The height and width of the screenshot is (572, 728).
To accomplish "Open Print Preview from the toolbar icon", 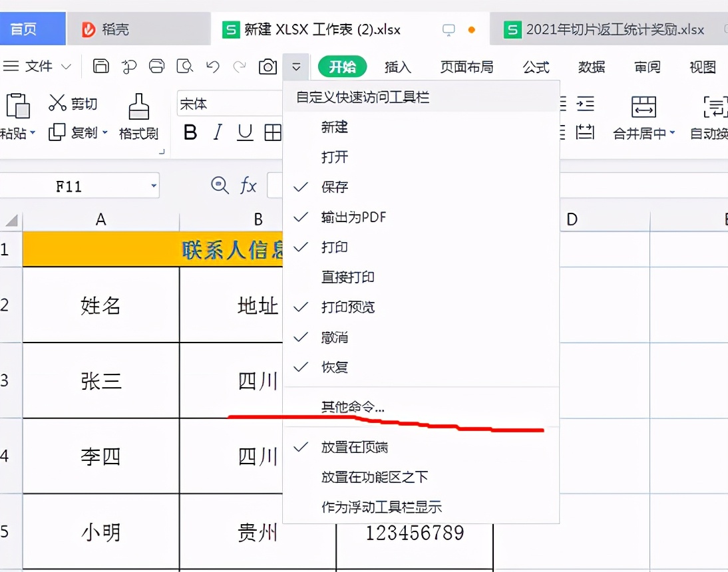I will click(x=185, y=67).
